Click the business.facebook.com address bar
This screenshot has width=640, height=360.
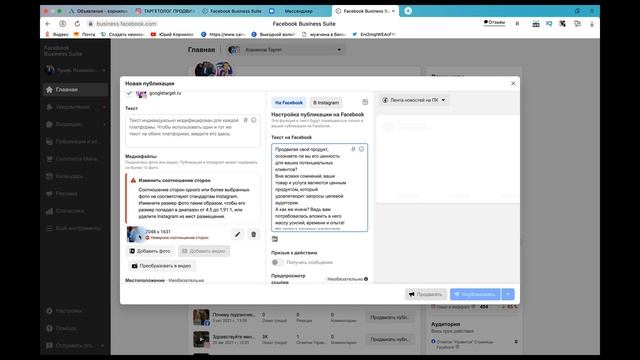click(126, 24)
